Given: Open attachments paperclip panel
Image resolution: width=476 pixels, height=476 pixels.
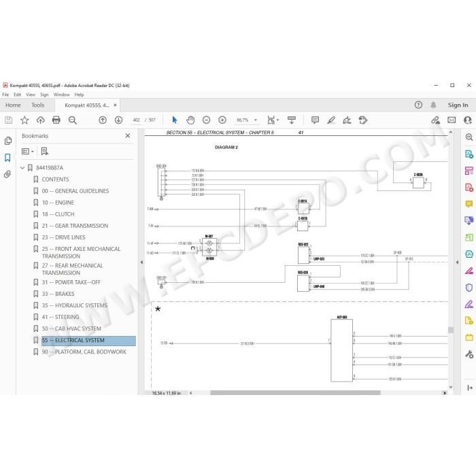Looking at the screenshot, I should [8, 174].
